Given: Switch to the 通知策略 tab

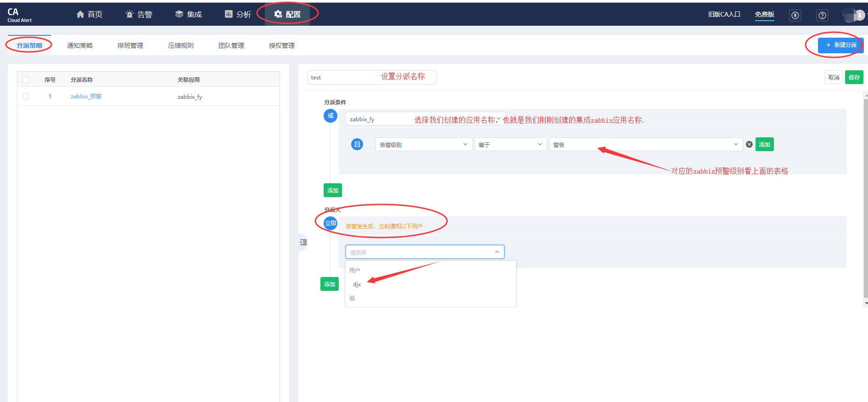Looking at the screenshot, I should tap(80, 45).
